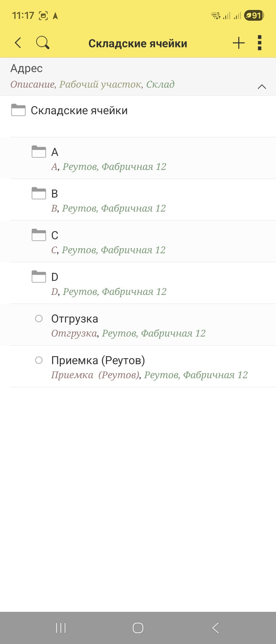Screen dimensions: 276x644
Task: Open three-dot overflow menu
Action: (260, 43)
